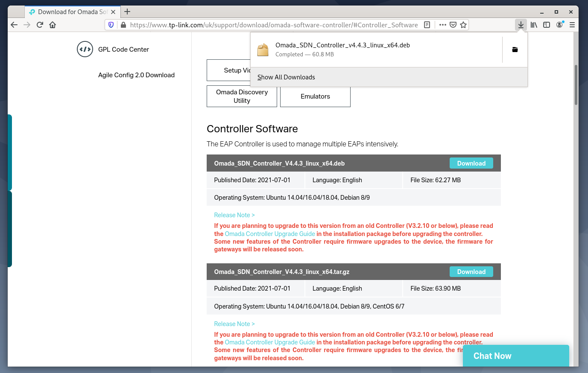This screenshot has width=588, height=373.
Task: Click the URL address bar
Action: [273, 25]
